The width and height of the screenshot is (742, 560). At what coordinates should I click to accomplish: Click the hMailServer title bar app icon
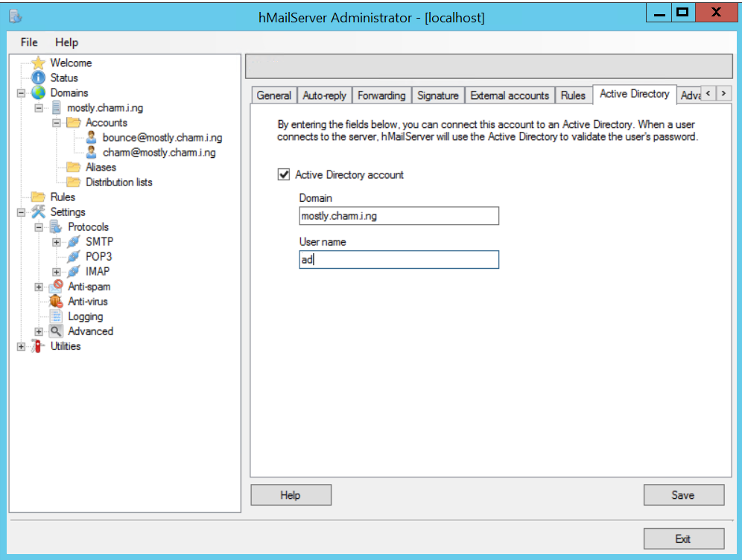(x=15, y=17)
